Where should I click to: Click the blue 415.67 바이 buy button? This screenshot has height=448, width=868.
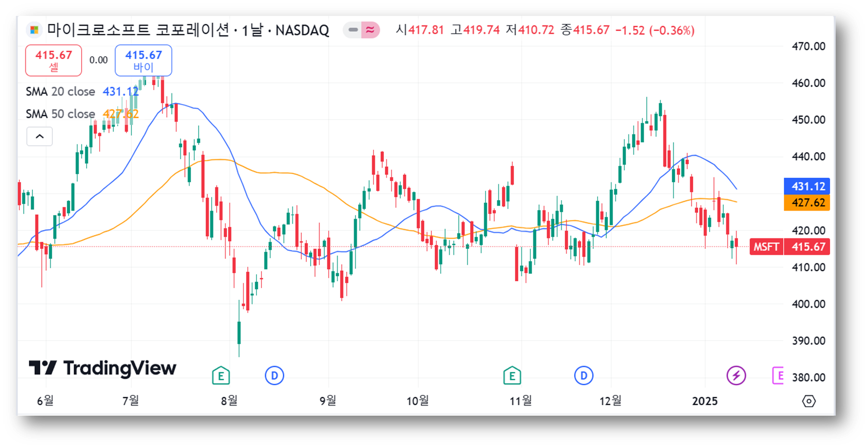pos(143,60)
